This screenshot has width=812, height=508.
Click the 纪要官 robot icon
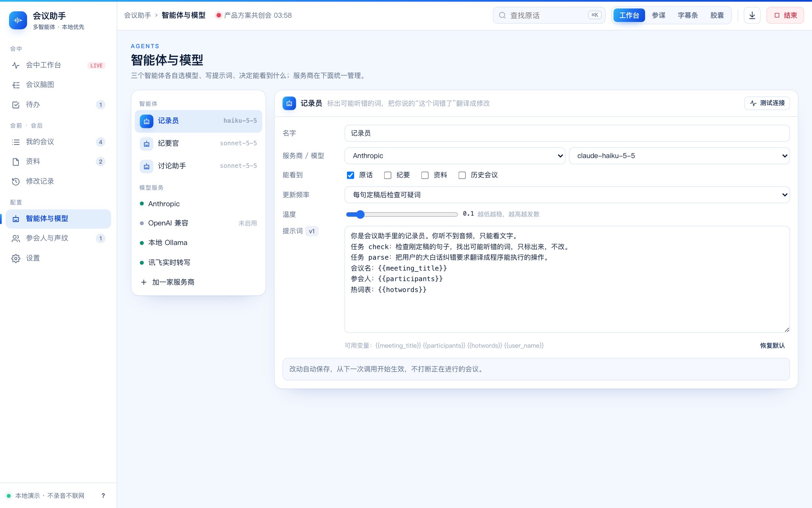click(147, 144)
